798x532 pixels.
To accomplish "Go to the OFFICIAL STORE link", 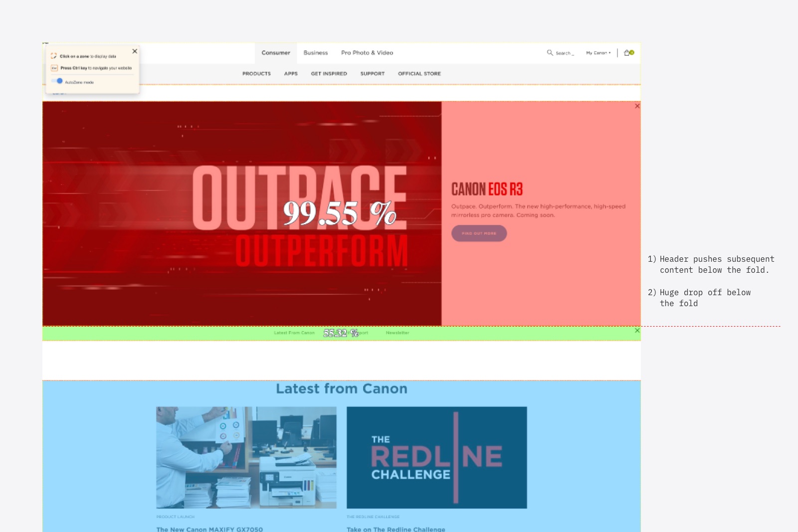I will 419,74.
